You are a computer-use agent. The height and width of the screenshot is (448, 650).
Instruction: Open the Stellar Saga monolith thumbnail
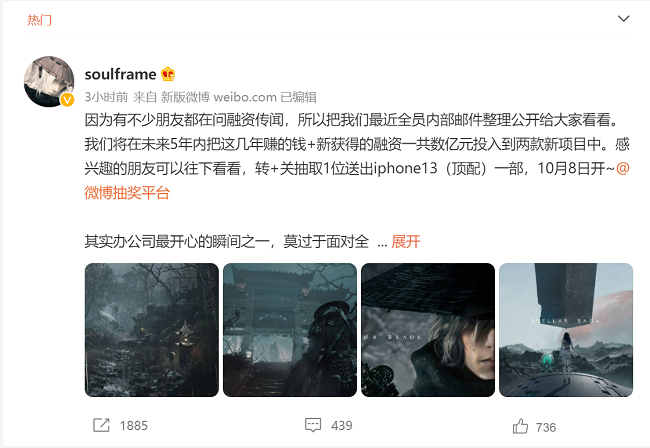(x=566, y=330)
